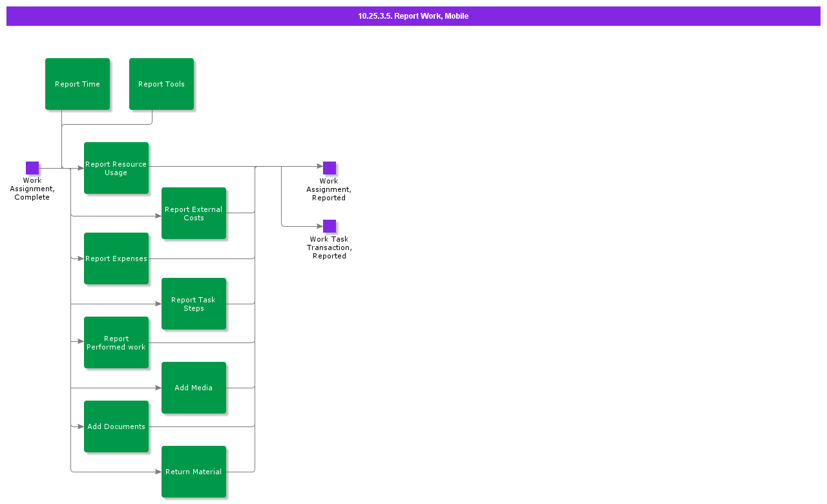Select the Report Expenses process box
Viewport: 827px width, 504px height.
coord(116,258)
